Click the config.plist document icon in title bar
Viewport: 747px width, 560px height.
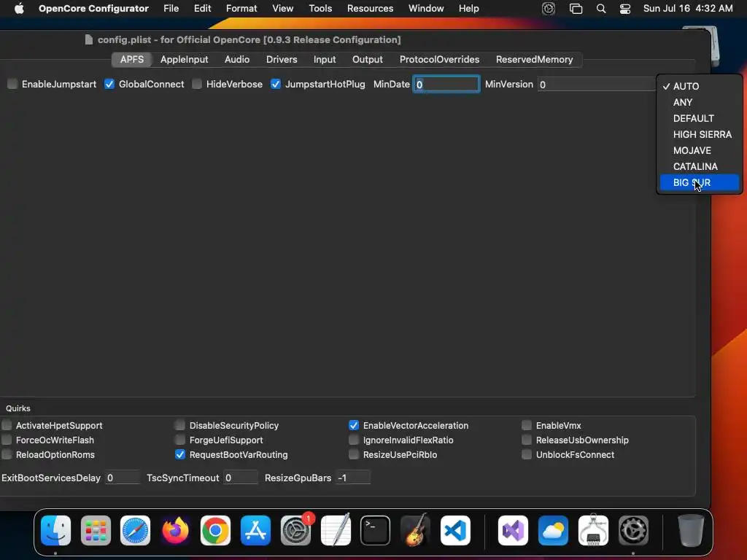click(88, 39)
